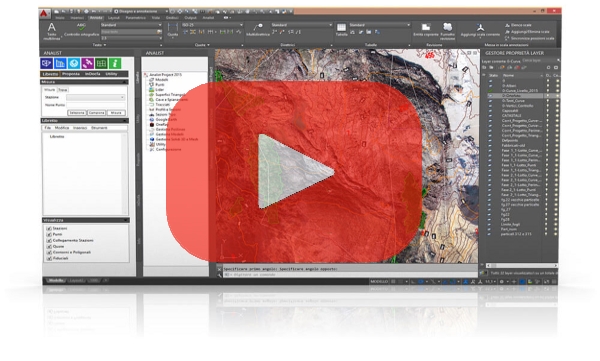The width and height of the screenshot is (600, 361).
Task: Select the Quota dimension tool
Action: coord(173,30)
